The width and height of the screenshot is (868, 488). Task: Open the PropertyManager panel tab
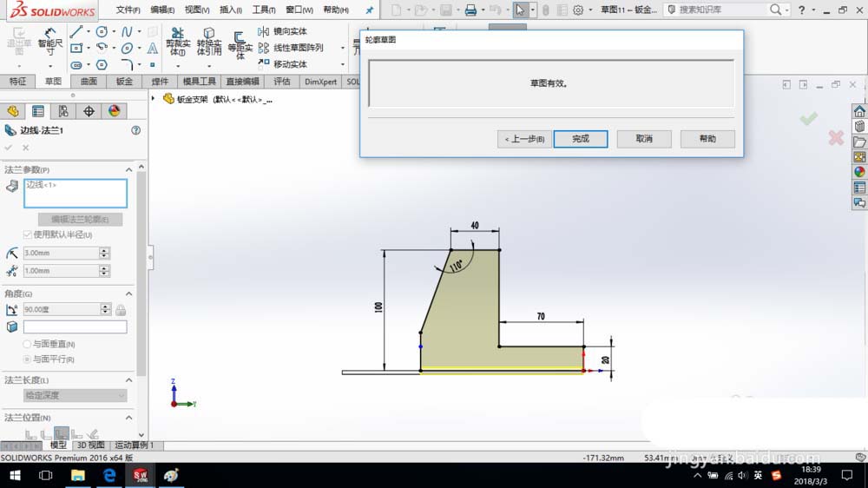pos(38,111)
